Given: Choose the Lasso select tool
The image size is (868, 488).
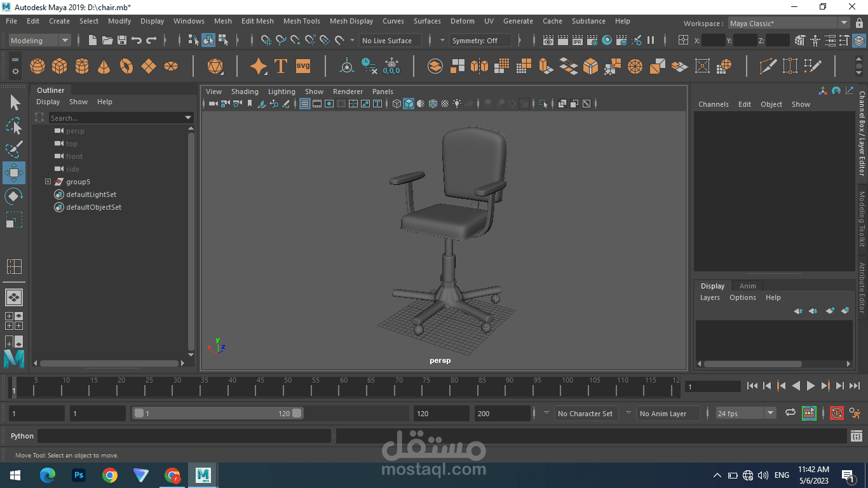Looking at the screenshot, I should point(14,126).
